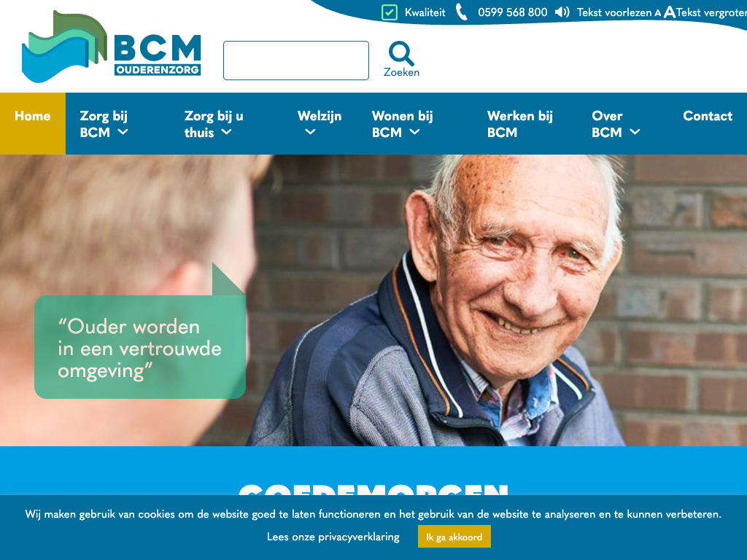Click the Kwaliteit checkmark icon
The image size is (747, 560).
point(390,12)
